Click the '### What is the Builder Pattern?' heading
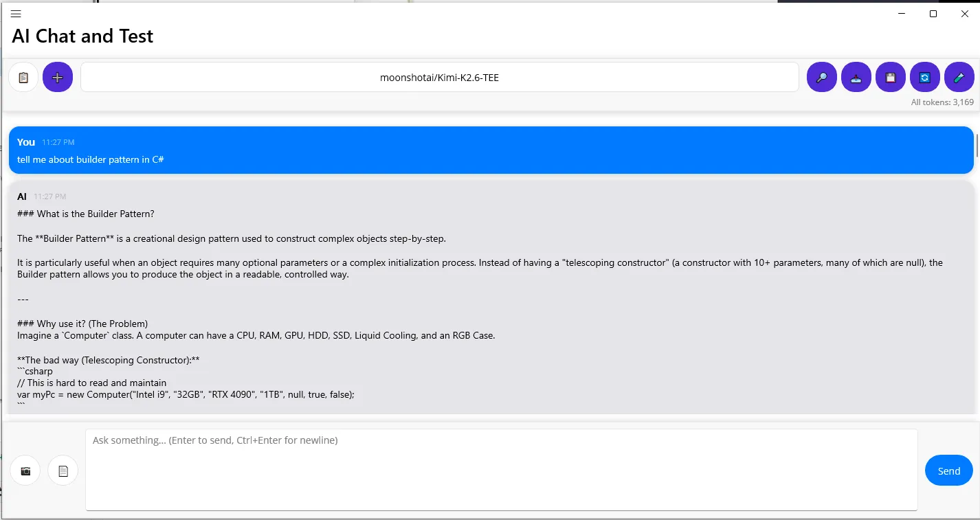 coord(86,214)
